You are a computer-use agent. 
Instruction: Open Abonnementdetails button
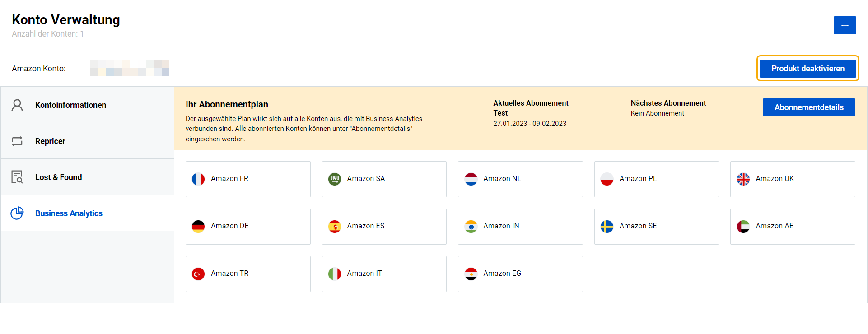click(809, 107)
